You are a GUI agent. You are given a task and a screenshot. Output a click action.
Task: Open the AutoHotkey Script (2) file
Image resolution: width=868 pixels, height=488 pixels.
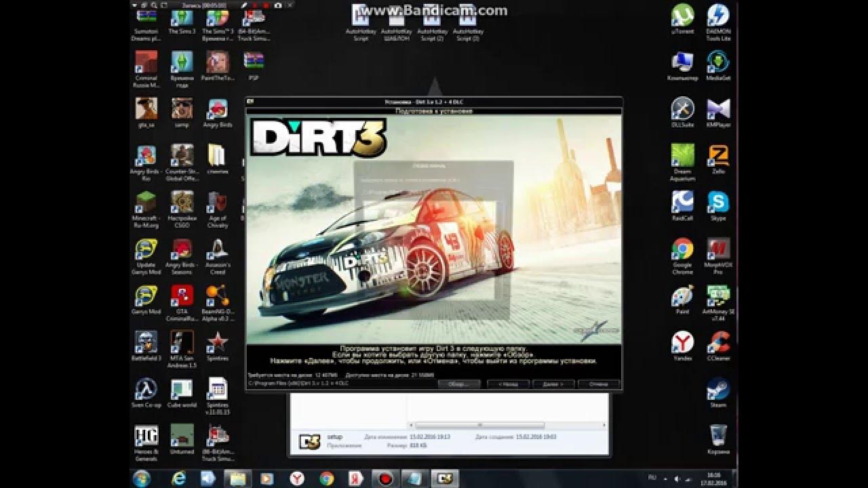[432, 23]
